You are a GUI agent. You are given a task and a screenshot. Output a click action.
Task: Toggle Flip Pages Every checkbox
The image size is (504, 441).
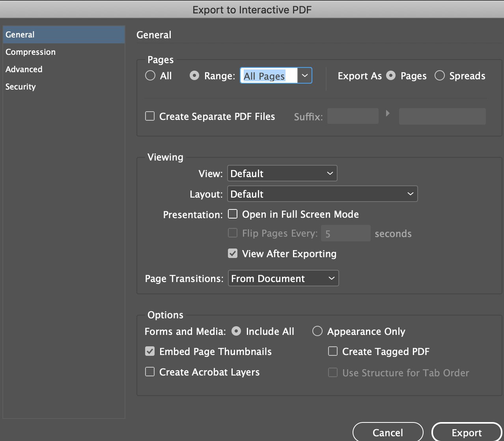[233, 233]
